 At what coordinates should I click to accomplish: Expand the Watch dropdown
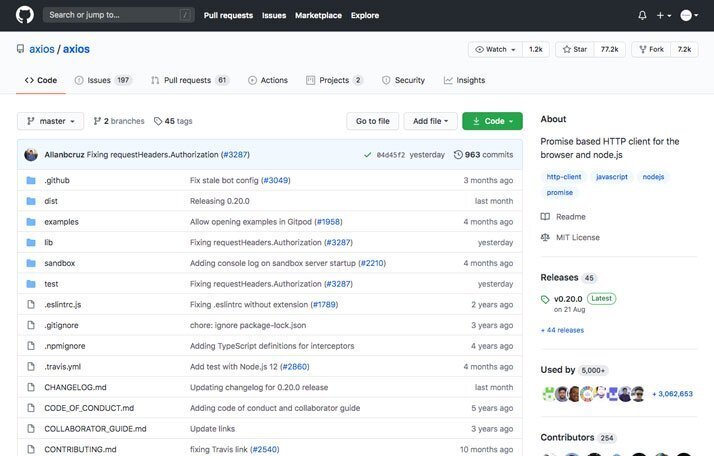click(495, 49)
